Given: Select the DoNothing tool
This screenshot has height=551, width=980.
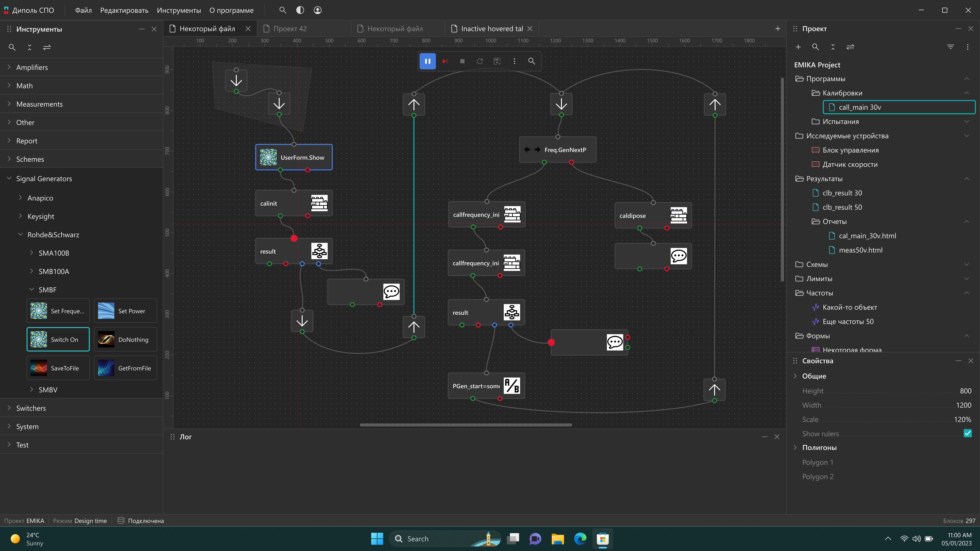Looking at the screenshot, I should (126, 340).
